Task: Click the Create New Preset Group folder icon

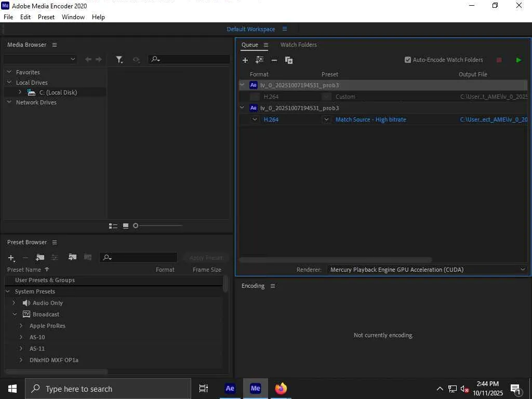Action: click(40, 258)
